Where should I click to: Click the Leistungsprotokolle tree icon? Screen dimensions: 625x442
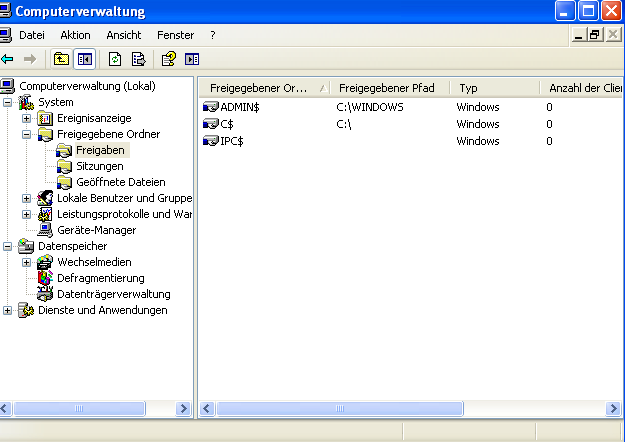45,214
